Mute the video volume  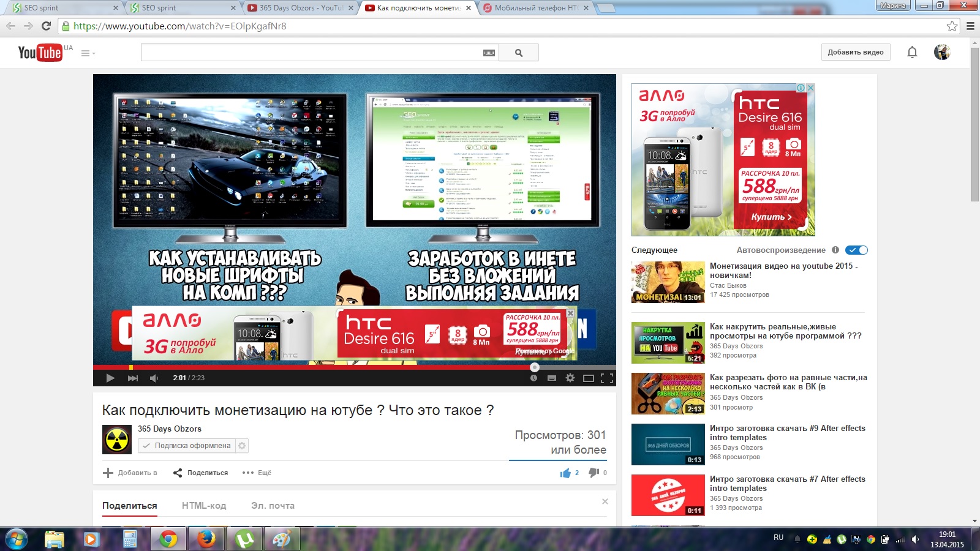pos(154,378)
